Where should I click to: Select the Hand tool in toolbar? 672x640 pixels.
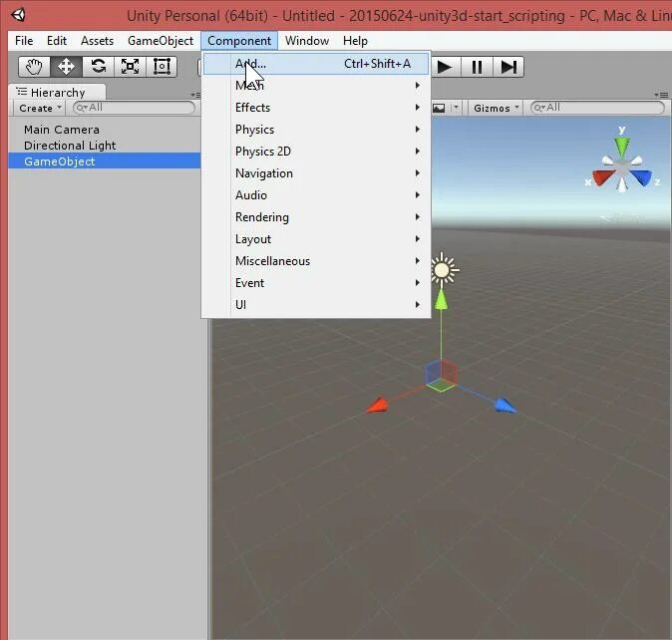(x=34, y=67)
